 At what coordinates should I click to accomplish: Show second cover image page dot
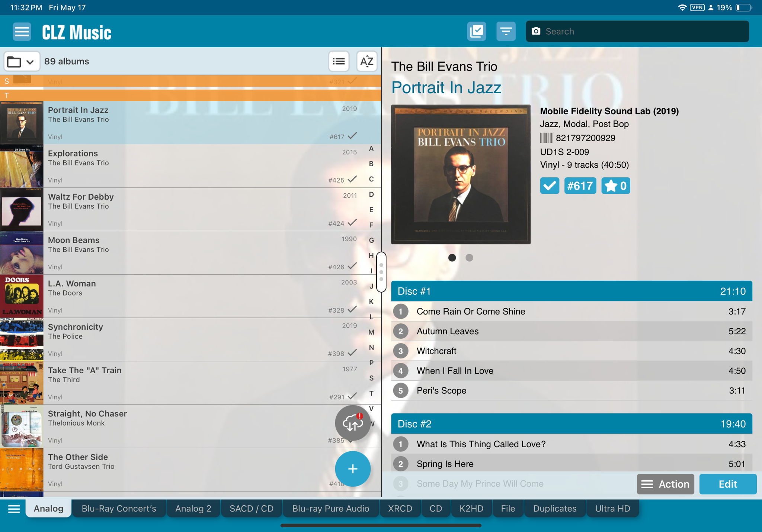point(469,258)
